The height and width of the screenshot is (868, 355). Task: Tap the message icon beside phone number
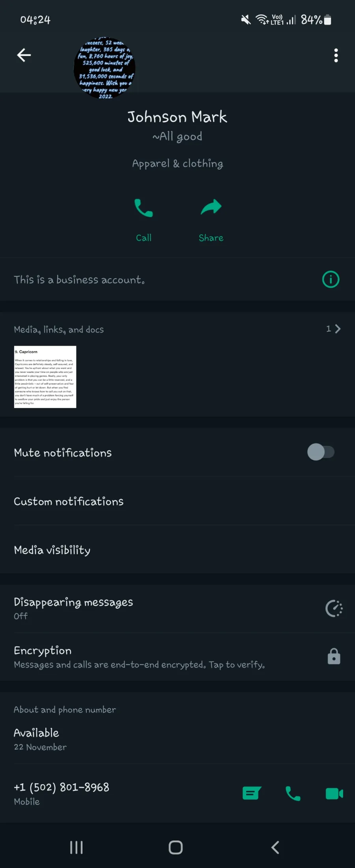click(252, 793)
